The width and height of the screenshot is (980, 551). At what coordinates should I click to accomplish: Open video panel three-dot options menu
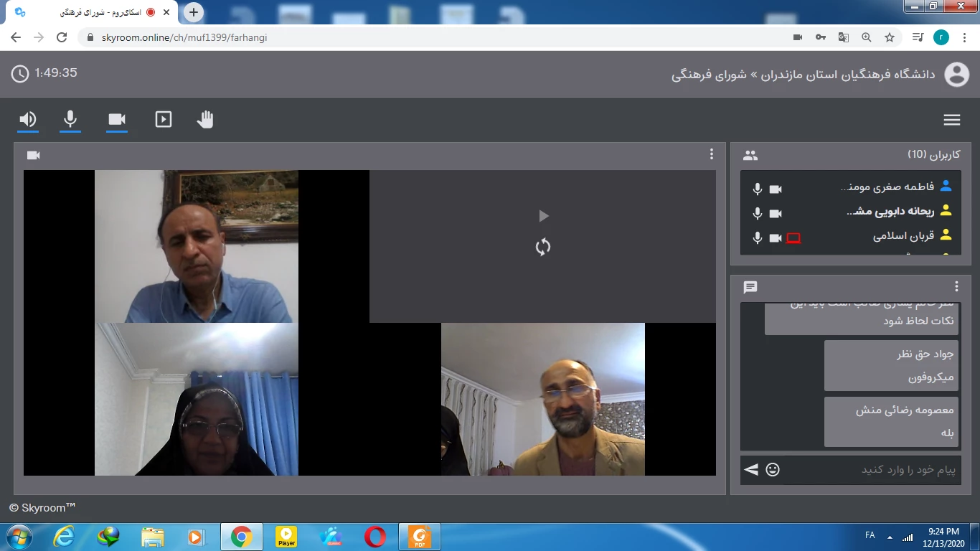click(x=711, y=154)
